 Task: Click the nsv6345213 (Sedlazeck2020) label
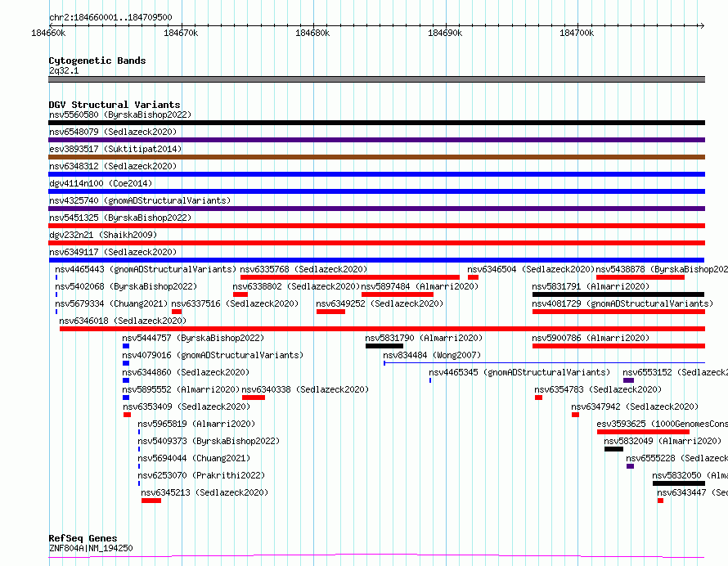(204, 492)
